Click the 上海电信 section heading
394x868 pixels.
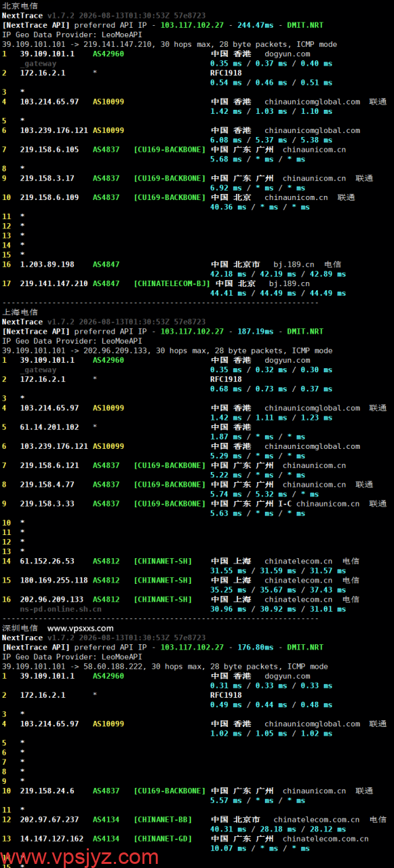click(x=20, y=312)
